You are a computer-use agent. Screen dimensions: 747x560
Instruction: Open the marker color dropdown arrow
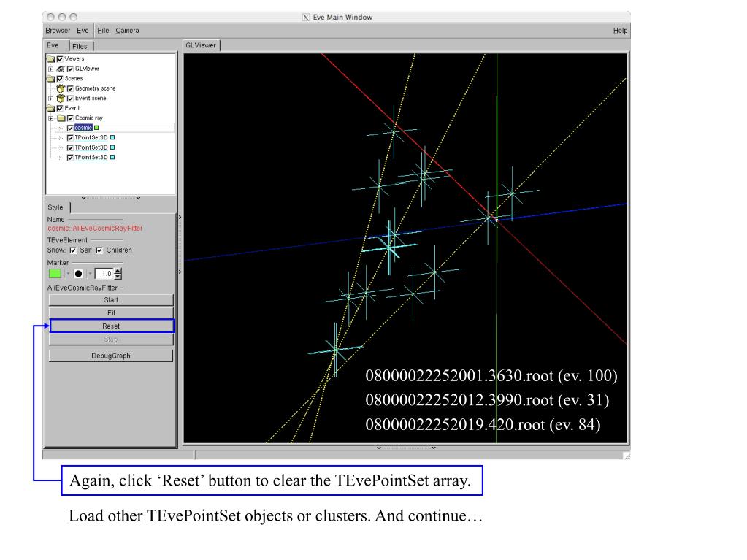(68, 274)
